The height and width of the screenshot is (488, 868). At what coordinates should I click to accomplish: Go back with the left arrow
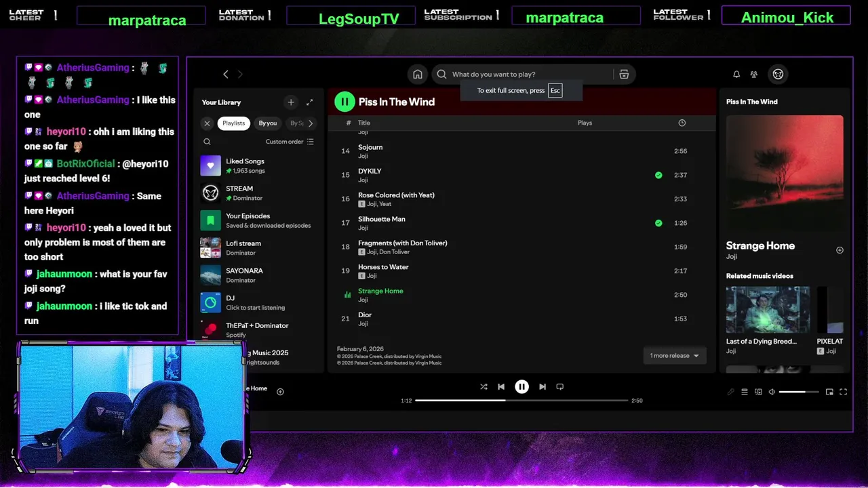click(226, 75)
